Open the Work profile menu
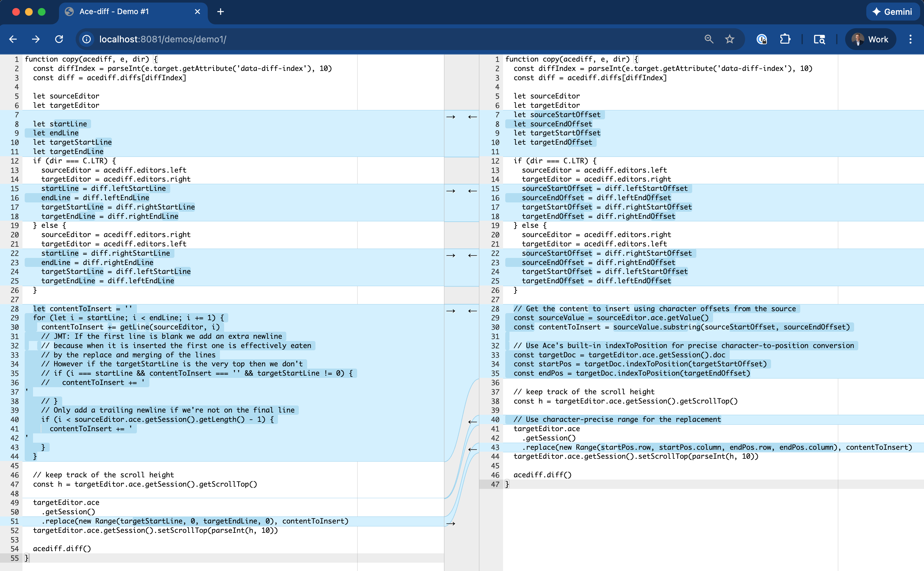 click(x=870, y=39)
